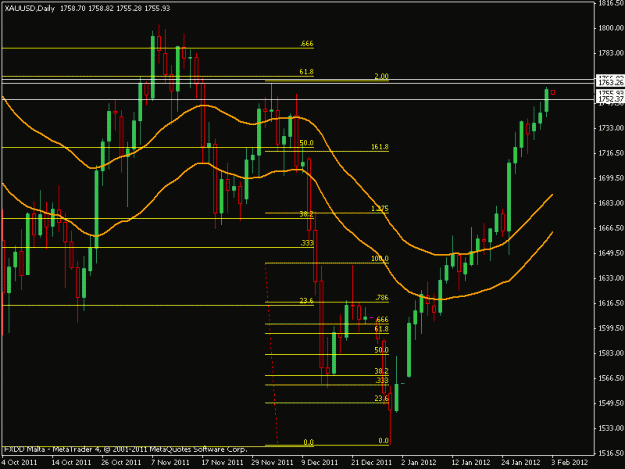This screenshot has height=469, width=625.
Task: Click the 21 Dec 2011 date label
Action: tap(371, 462)
